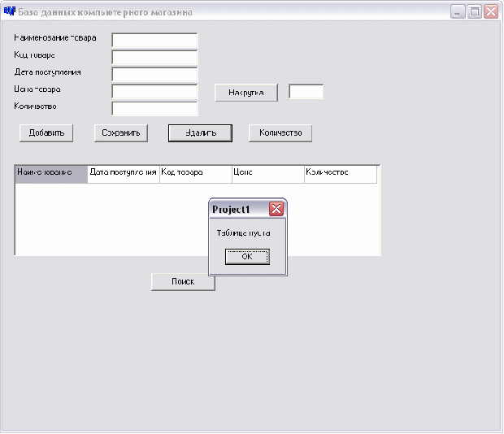Click the Сохранить button

pyautogui.click(x=121, y=132)
